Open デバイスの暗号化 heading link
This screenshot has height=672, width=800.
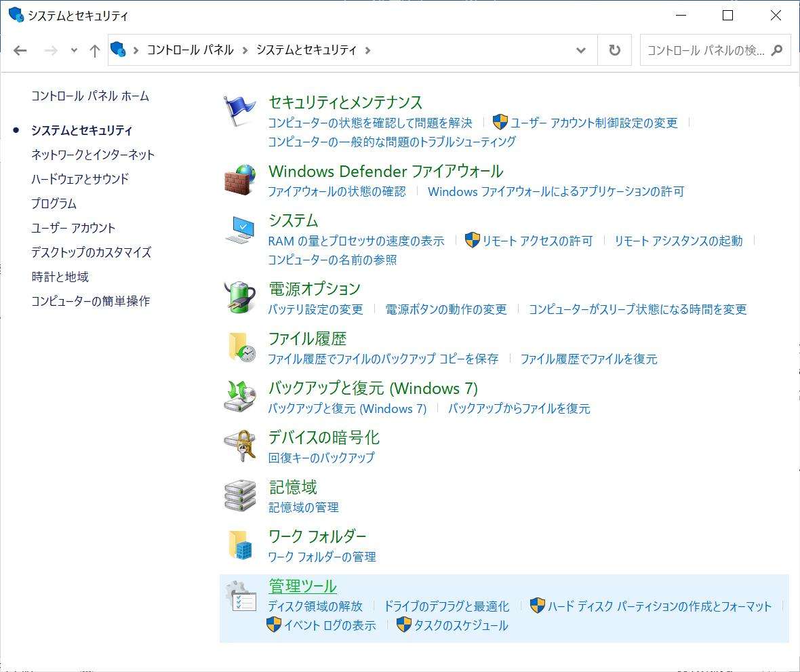click(x=324, y=437)
